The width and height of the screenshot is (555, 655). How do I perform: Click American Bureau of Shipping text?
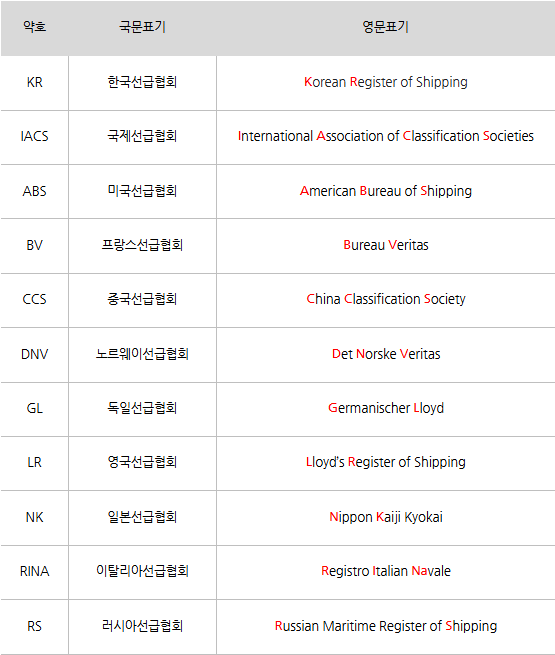[x=385, y=191]
